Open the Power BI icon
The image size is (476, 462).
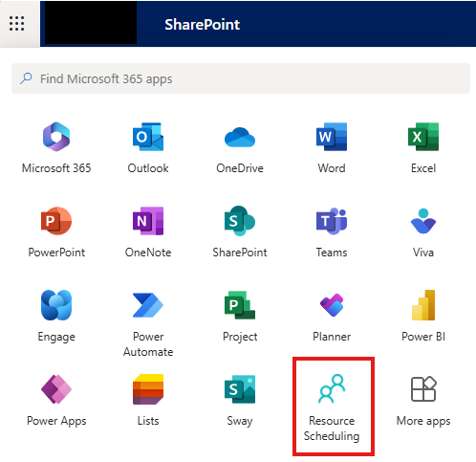(423, 305)
